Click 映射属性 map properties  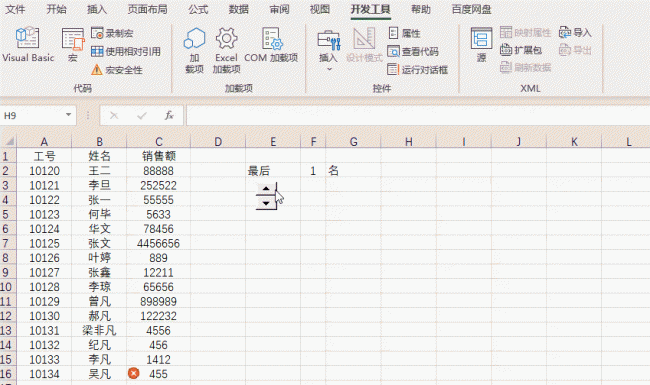click(x=525, y=32)
